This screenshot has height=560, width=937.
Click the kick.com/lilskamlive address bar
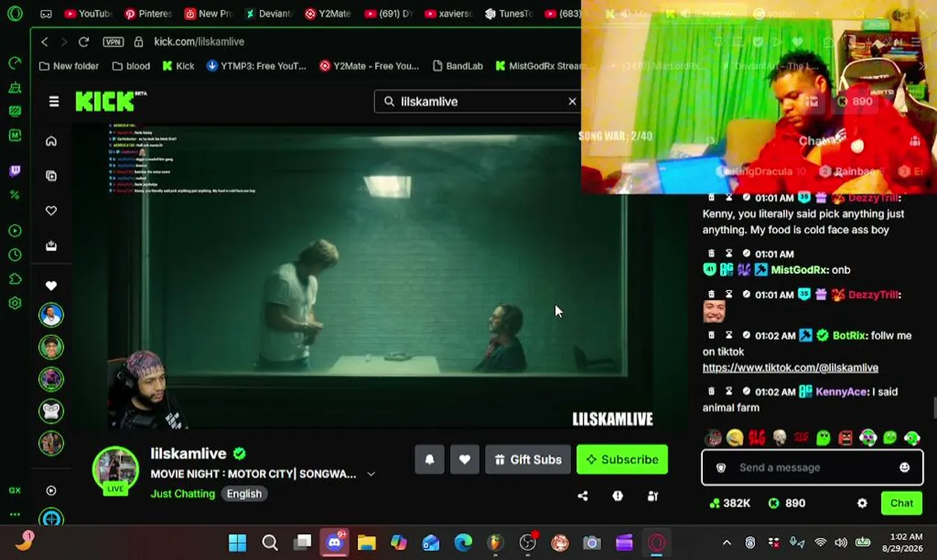[199, 41]
